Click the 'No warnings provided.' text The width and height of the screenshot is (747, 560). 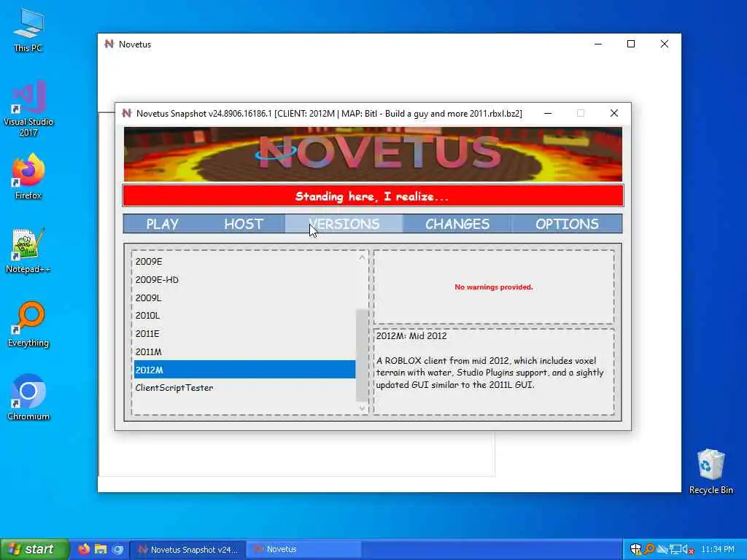(494, 287)
